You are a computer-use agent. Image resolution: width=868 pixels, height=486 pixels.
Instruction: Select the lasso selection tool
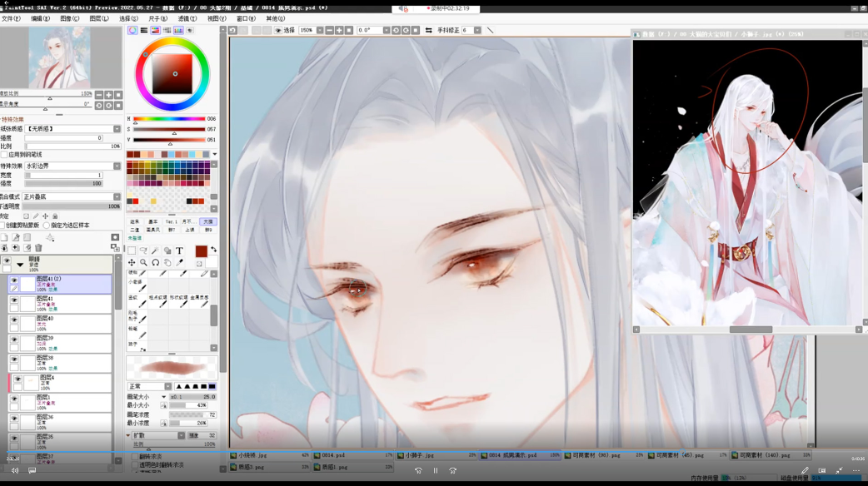coord(143,250)
